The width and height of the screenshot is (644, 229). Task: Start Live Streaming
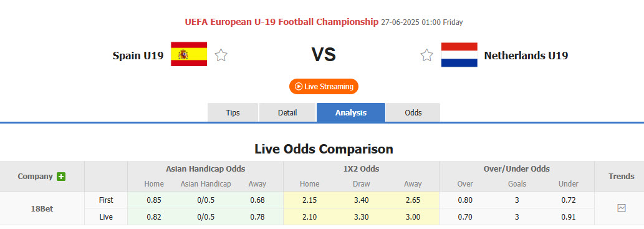324,86
